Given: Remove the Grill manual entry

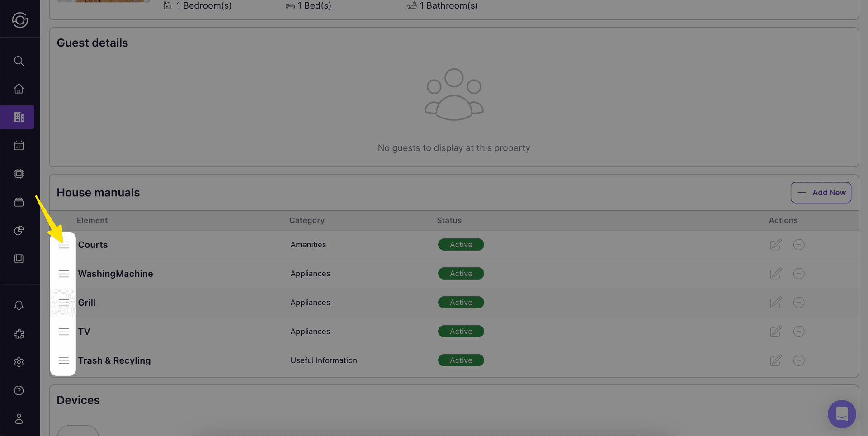Looking at the screenshot, I should pos(799,303).
